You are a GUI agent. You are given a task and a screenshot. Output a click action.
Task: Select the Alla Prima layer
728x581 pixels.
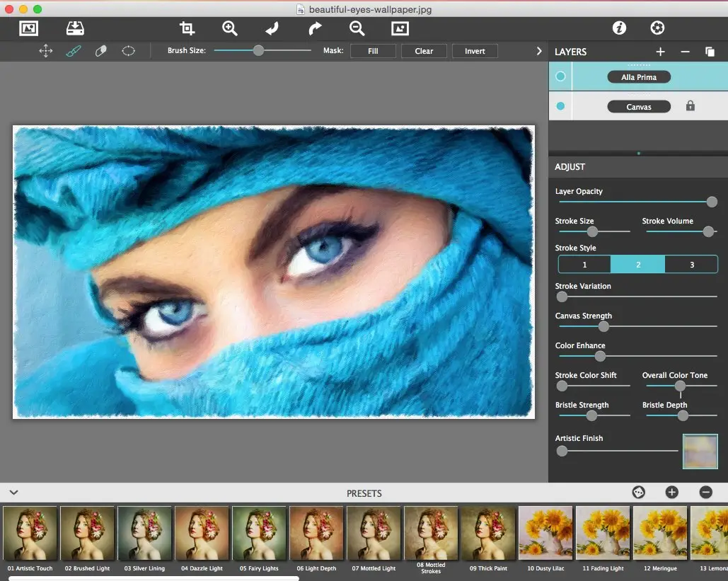[638, 77]
